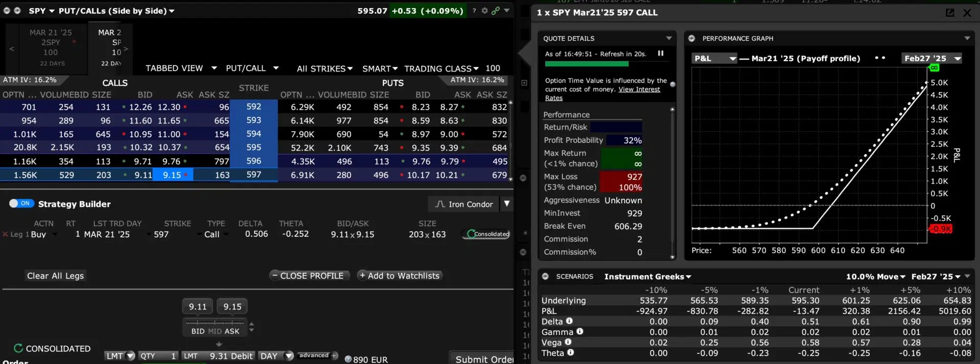Open the SPY symbol dropdown

pyautogui.click(x=42, y=11)
